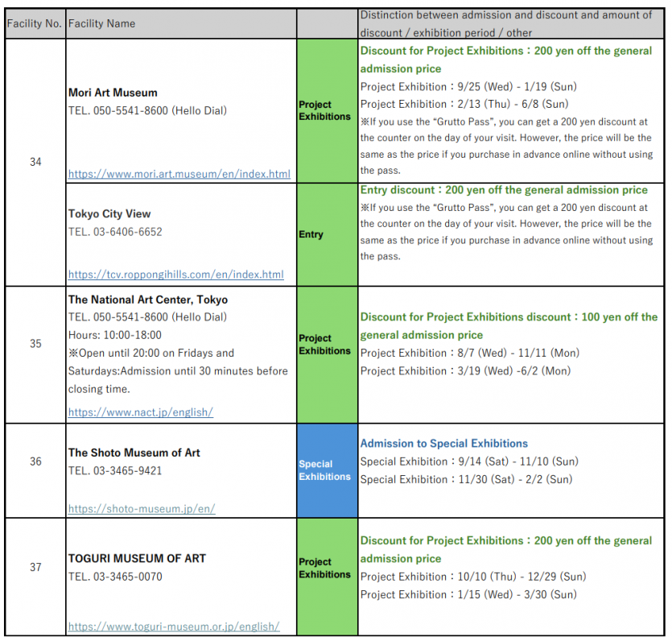The image size is (672, 637).
Task: Click 'The National Art Center, Tokyo' name
Action: [148, 300]
